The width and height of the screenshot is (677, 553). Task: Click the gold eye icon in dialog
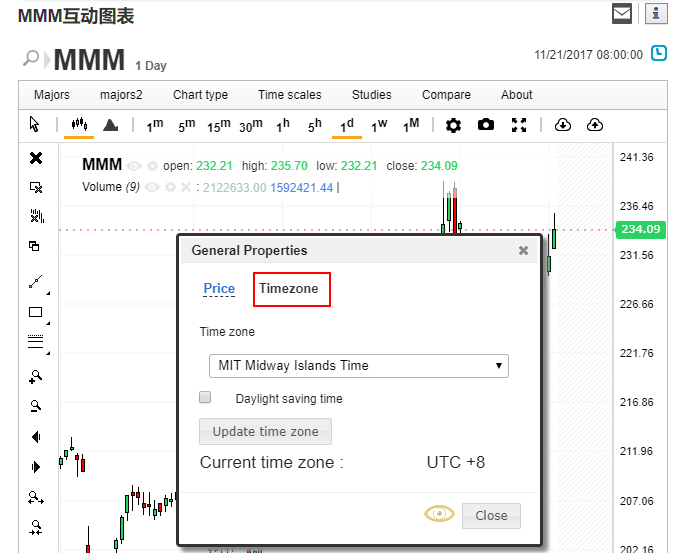(x=439, y=514)
